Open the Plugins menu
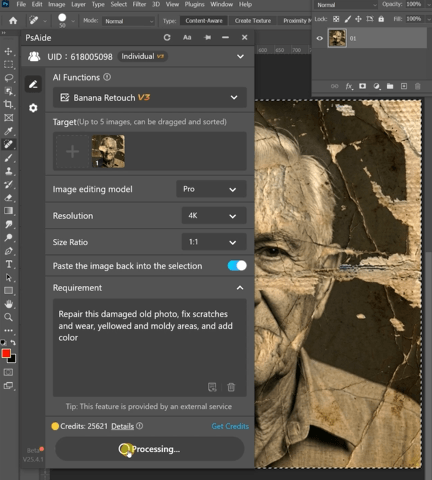Image resolution: width=432 pixels, height=480 pixels. pos(194,4)
